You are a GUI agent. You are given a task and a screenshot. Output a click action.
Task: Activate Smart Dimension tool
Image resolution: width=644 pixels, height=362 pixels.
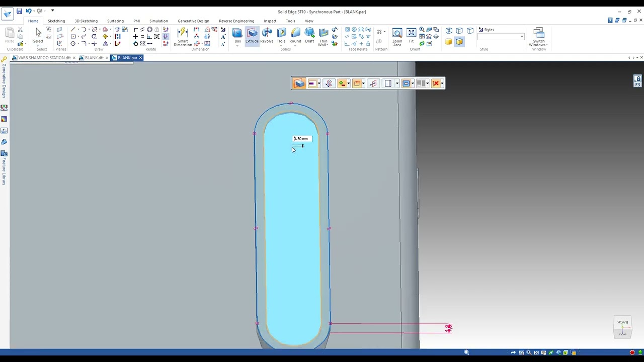[x=183, y=37]
